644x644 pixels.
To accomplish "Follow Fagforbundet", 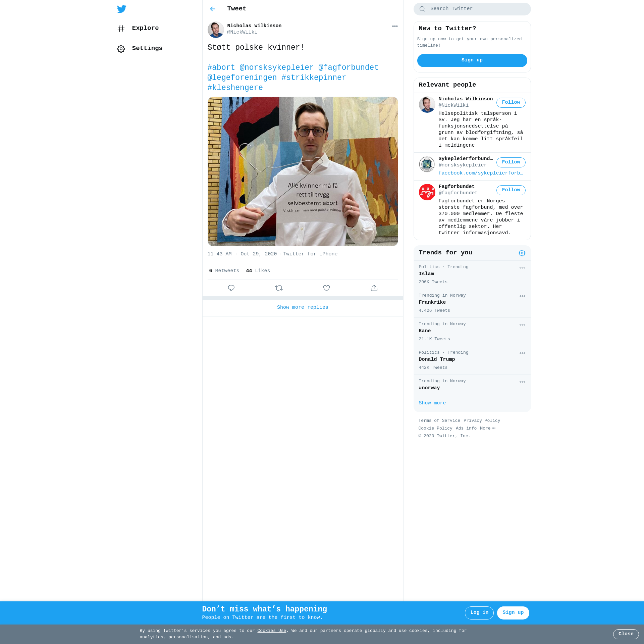I will (x=511, y=190).
